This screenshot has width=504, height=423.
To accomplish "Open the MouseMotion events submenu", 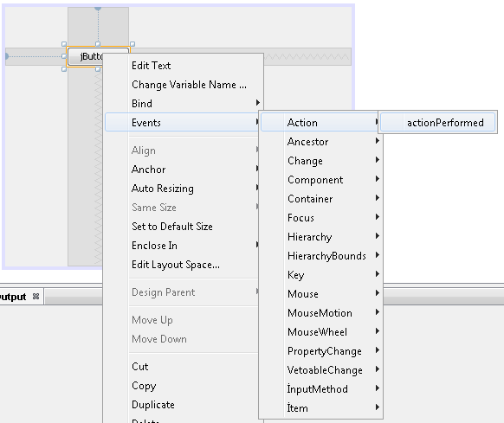I will pos(320,313).
